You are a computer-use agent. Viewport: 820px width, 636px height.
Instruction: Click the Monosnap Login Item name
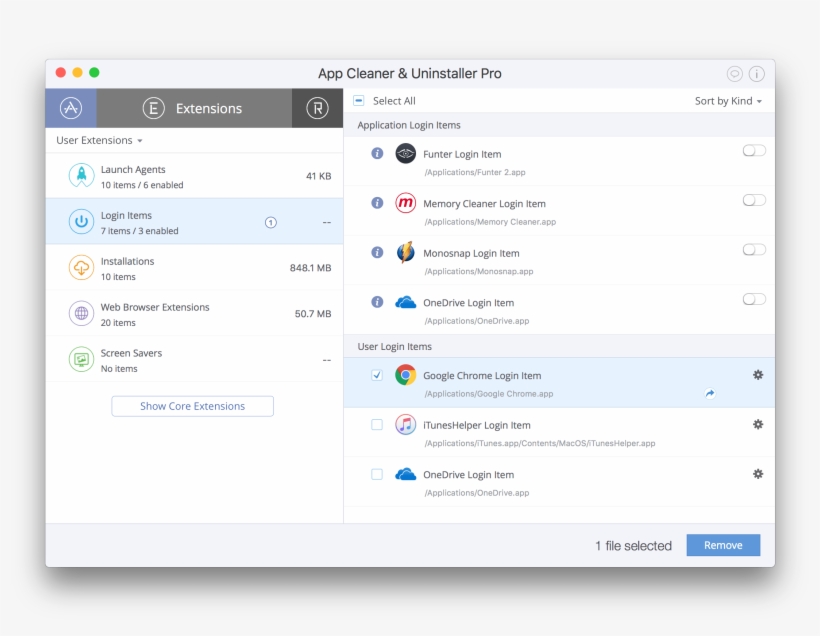[x=471, y=254]
